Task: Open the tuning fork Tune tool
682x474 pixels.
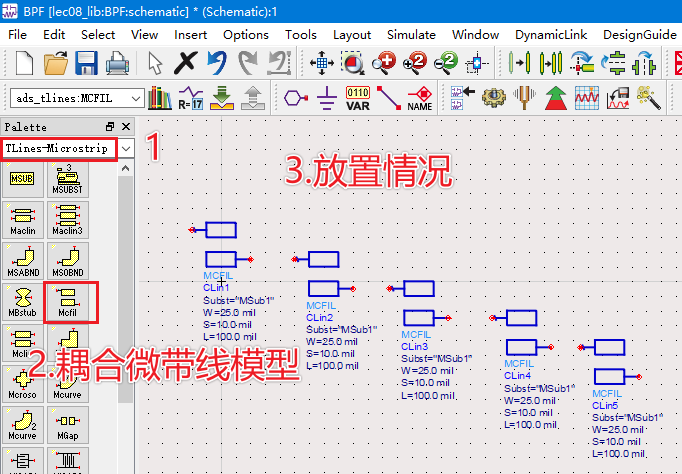Action: pos(525,98)
